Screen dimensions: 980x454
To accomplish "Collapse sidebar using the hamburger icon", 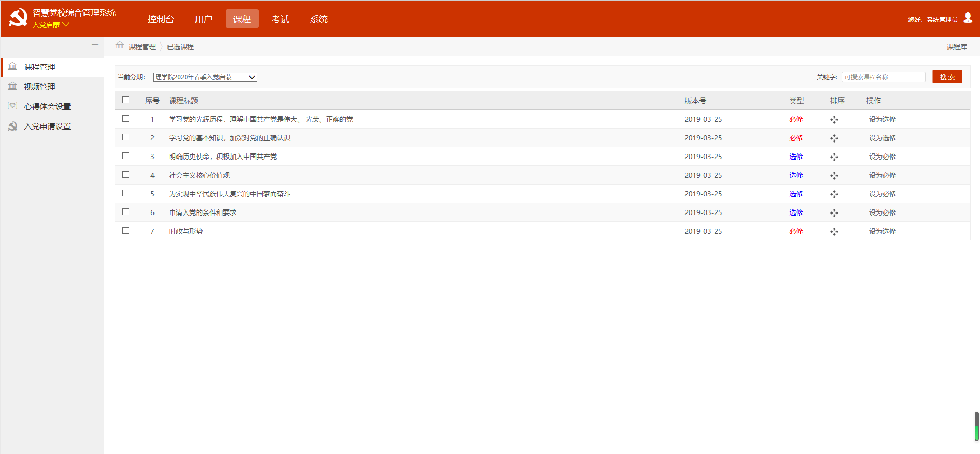I will point(95,47).
